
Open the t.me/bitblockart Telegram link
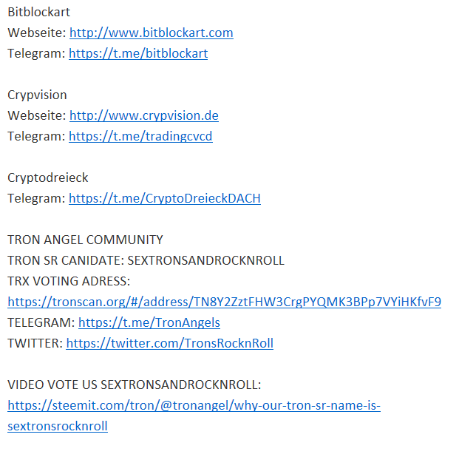click(x=138, y=53)
